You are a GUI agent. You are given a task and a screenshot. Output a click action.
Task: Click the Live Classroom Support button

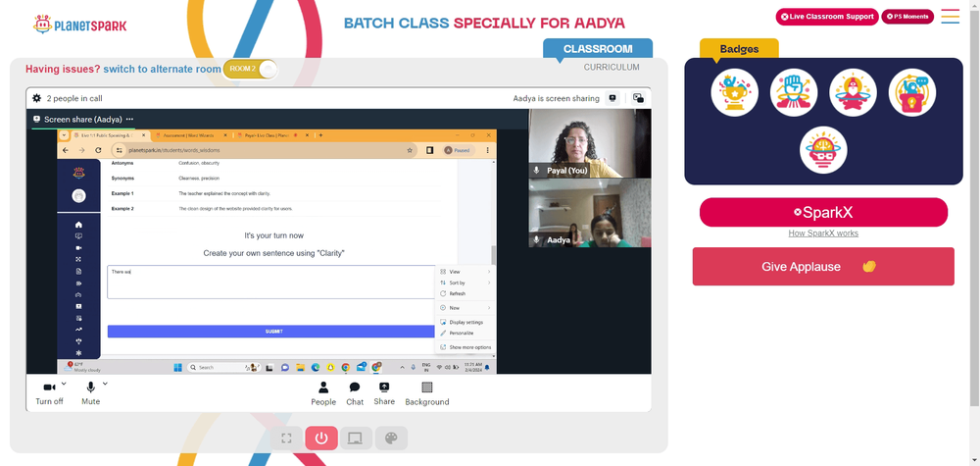[x=827, y=17]
